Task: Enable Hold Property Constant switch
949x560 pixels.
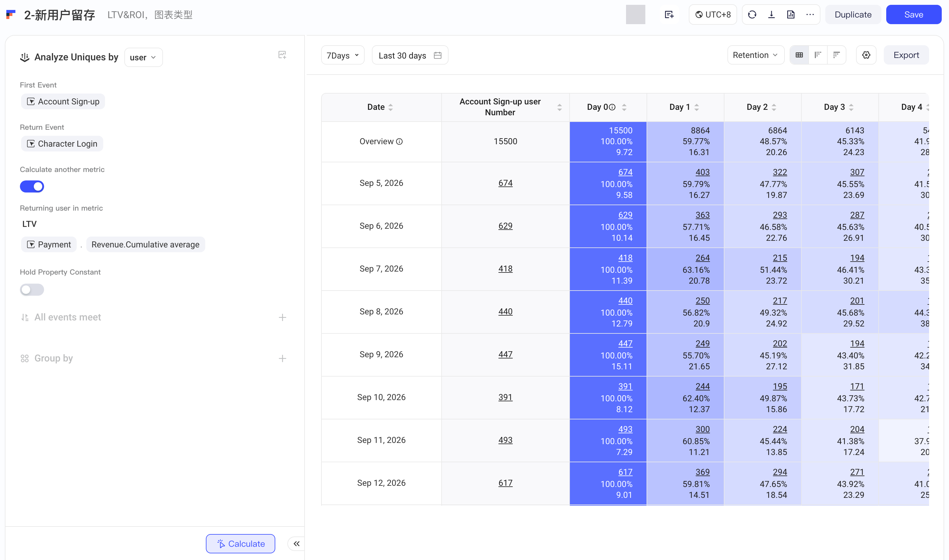Action: coord(32,289)
